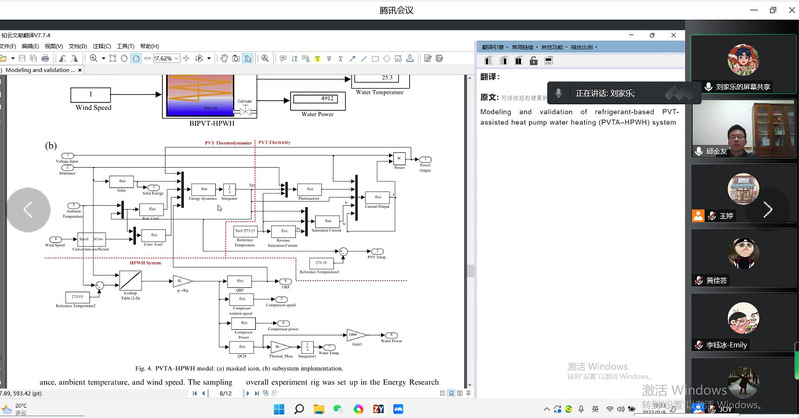Open the 文件(F) menu
The image size is (799, 418).
[x=8, y=46]
